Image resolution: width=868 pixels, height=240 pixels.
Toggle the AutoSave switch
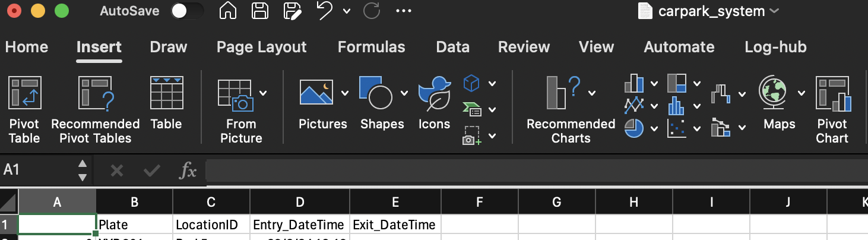pos(186,11)
